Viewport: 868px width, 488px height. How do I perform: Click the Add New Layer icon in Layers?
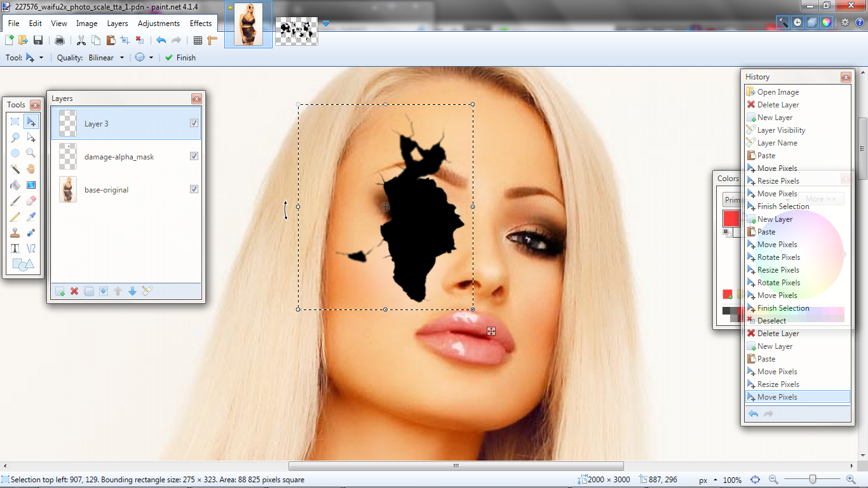(x=60, y=291)
